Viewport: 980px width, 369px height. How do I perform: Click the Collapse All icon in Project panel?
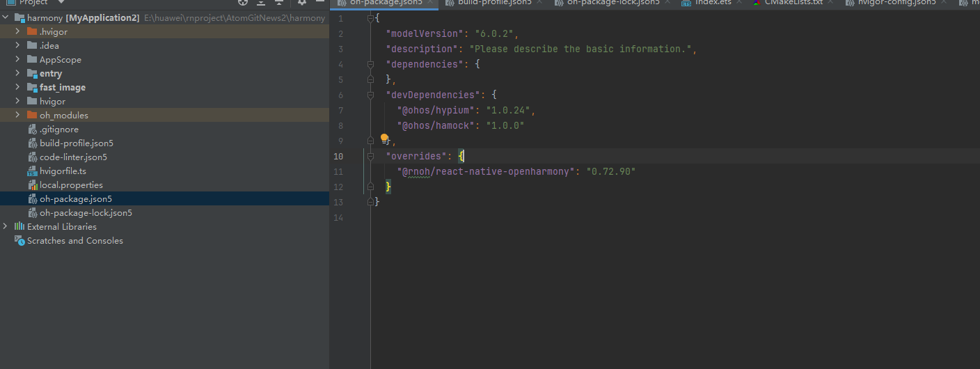(x=279, y=3)
